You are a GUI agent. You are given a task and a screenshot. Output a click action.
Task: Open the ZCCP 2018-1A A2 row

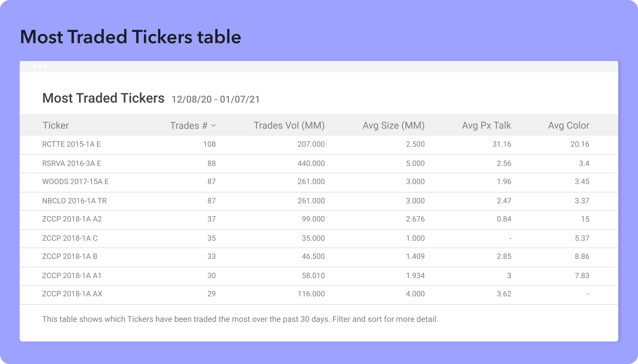pyautogui.click(x=72, y=219)
